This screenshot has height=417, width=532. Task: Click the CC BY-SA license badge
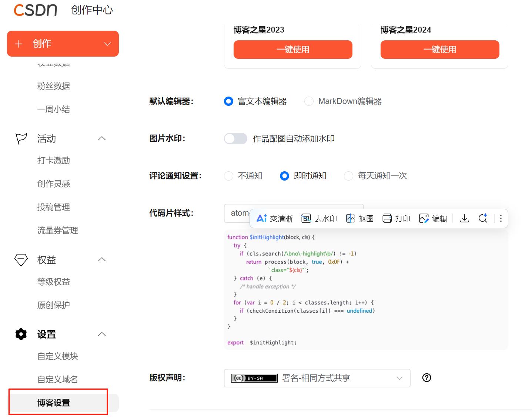tap(254, 378)
